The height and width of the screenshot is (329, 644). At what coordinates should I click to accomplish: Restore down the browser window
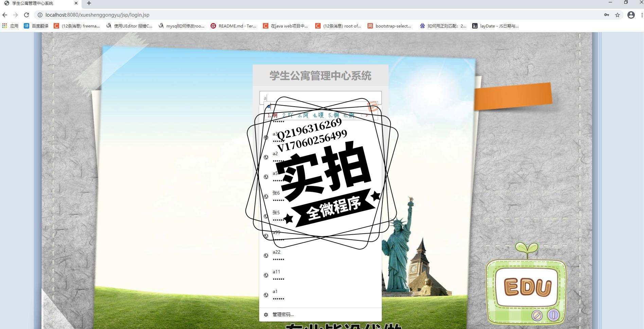click(626, 3)
